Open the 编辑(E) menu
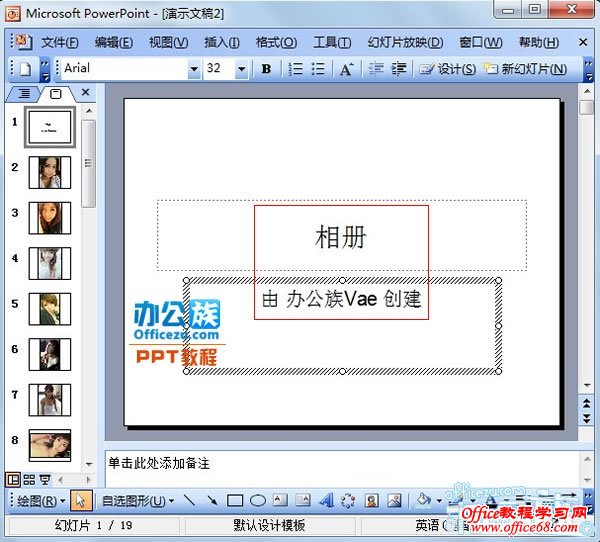 114,42
